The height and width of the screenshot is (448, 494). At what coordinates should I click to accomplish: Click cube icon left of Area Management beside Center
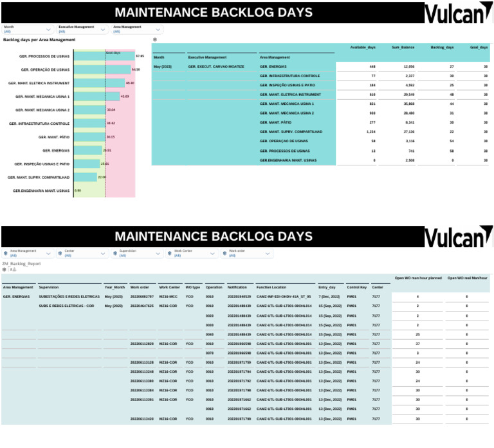point(5,253)
